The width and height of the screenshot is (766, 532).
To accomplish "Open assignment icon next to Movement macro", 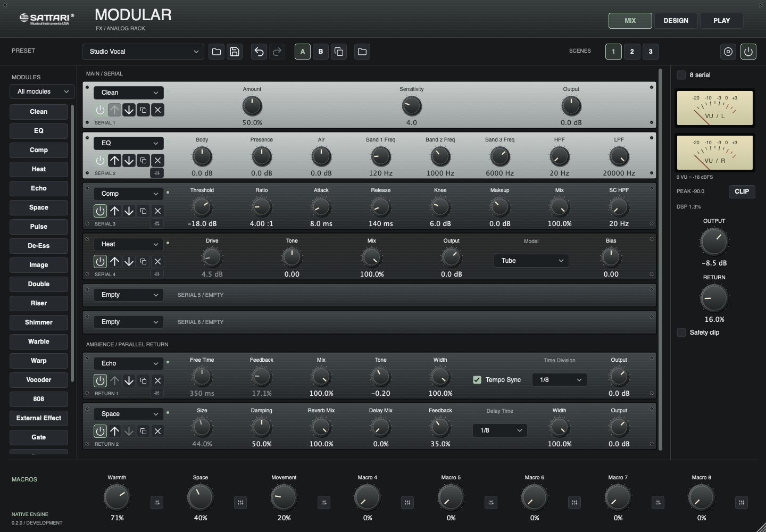I will click(x=324, y=502).
